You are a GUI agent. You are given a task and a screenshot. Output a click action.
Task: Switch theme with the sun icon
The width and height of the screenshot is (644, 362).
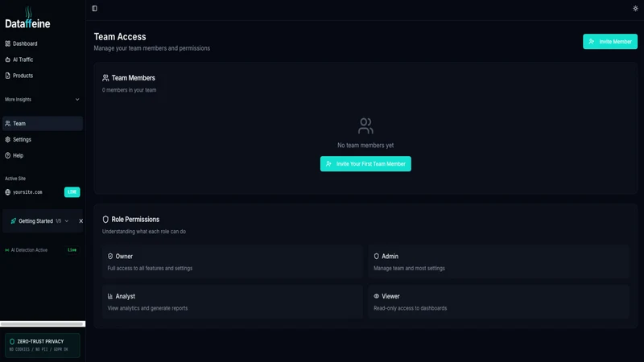(635, 8)
